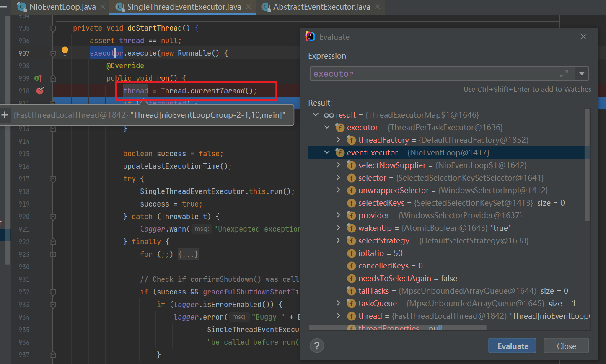
Task: Toggle fold marker at line 905
Action: point(53,28)
